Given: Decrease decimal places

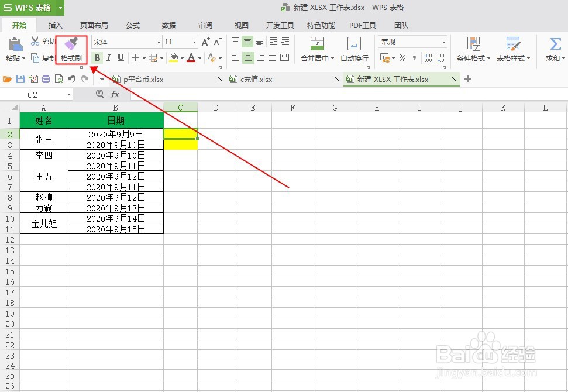Looking at the screenshot, I should pos(440,58).
